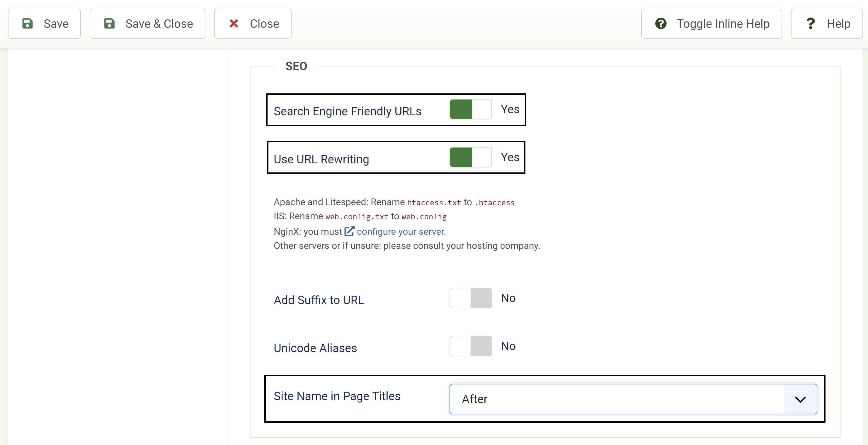This screenshot has height=445, width=868.
Task: Click the htaccess.txt code text
Action: click(x=434, y=203)
